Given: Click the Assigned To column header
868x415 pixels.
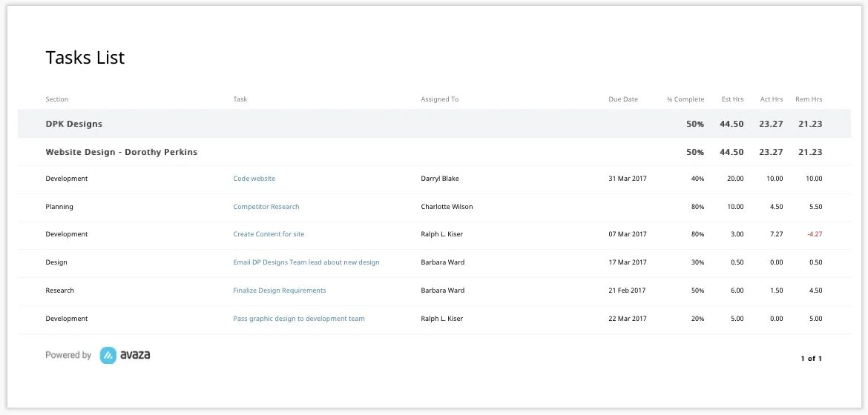Looking at the screenshot, I should coord(439,99).
